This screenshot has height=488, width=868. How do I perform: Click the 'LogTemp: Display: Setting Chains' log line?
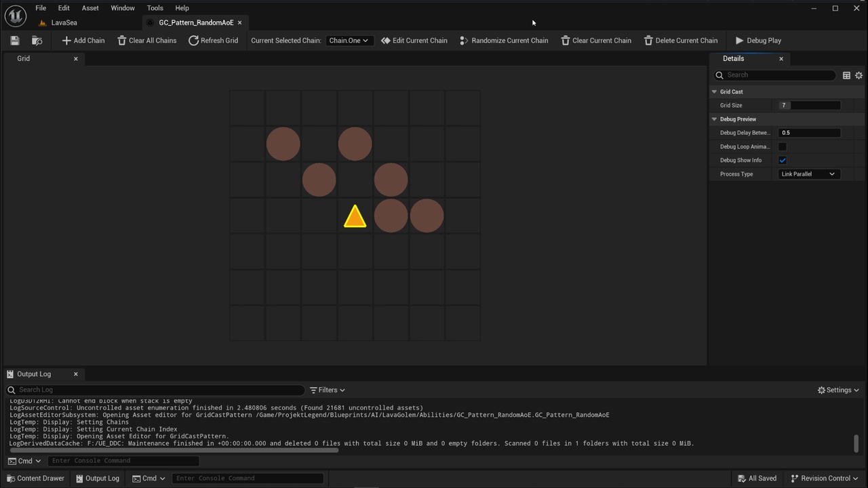(x=69, y=422)
